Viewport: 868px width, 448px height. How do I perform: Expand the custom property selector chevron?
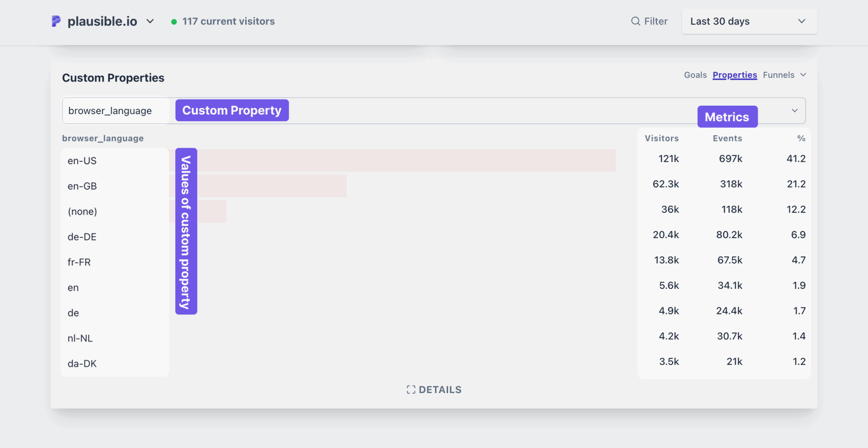point(794,111)
